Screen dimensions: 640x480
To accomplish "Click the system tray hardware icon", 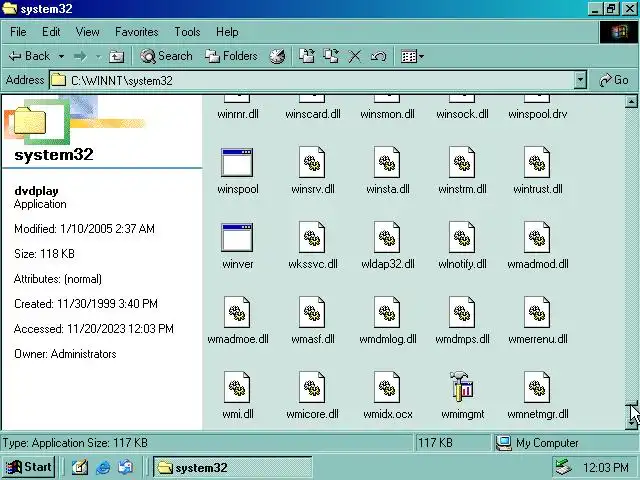I will point(564,467).
